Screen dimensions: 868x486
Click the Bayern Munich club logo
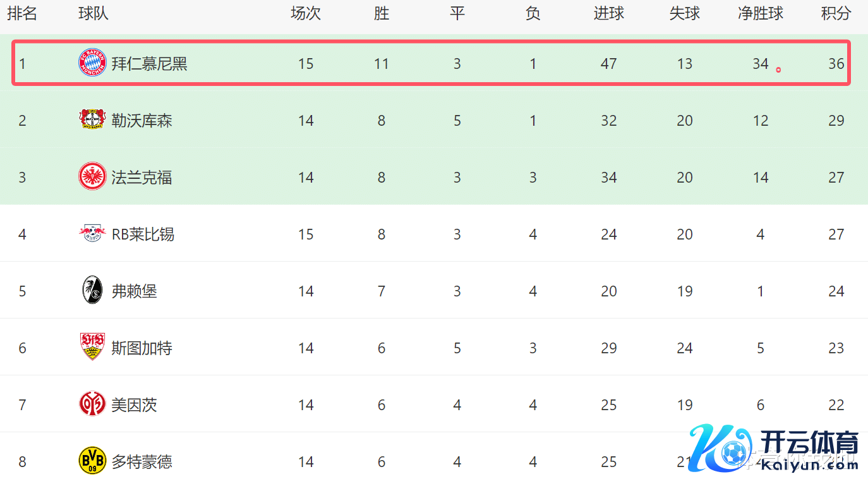click(92, 64)
